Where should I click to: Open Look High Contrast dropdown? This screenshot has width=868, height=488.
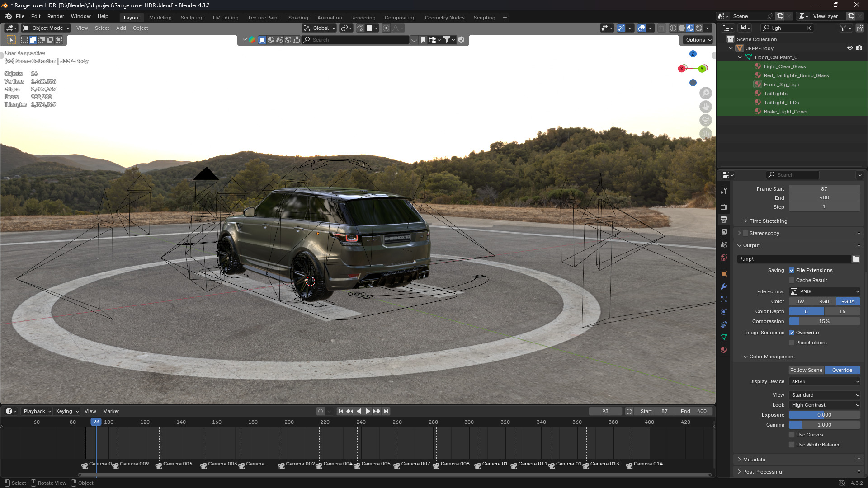825,405
